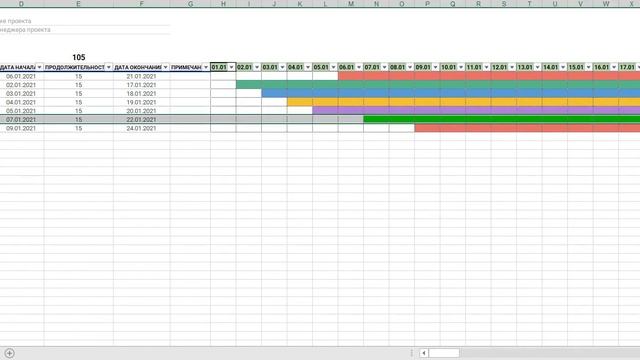Open the 11.01 column filter dropdown

487,67
